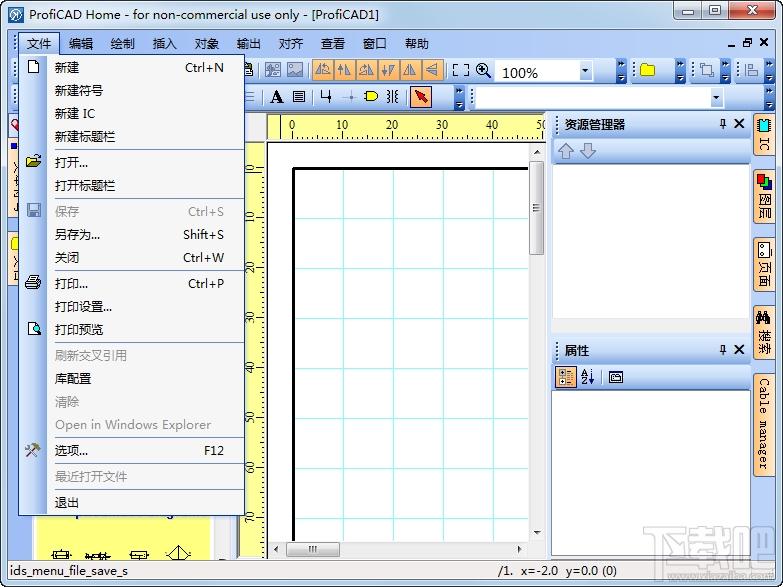783x587 pixels.
Task: Switch to the IC side tab
Action: click(x=764, y=135)
